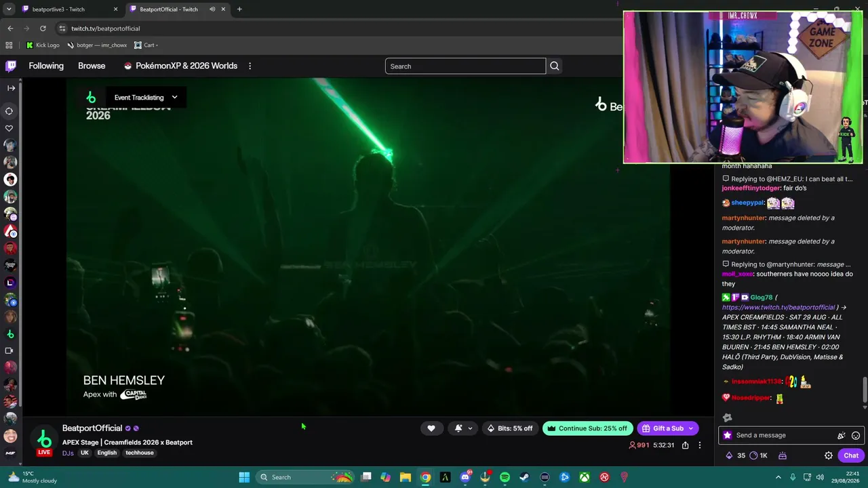Open Event Tracklisting dropdown
The width and height of the screenshot is (868, 488).
146,98
